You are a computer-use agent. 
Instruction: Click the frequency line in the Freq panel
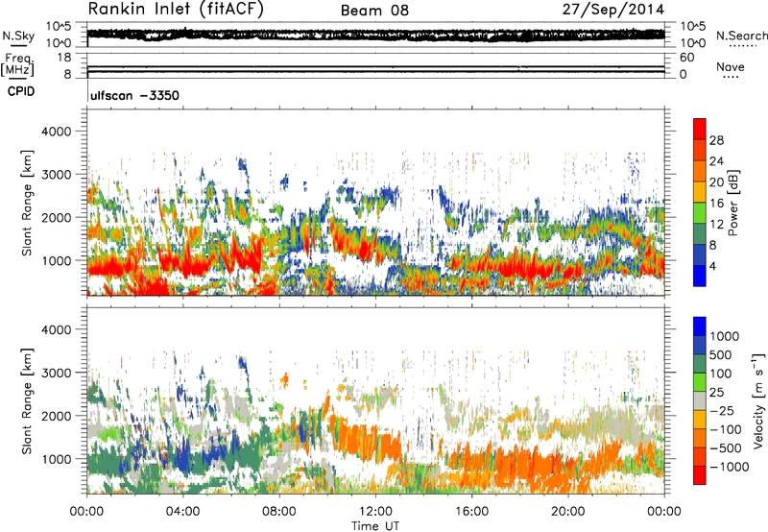(x=375, y=66)
